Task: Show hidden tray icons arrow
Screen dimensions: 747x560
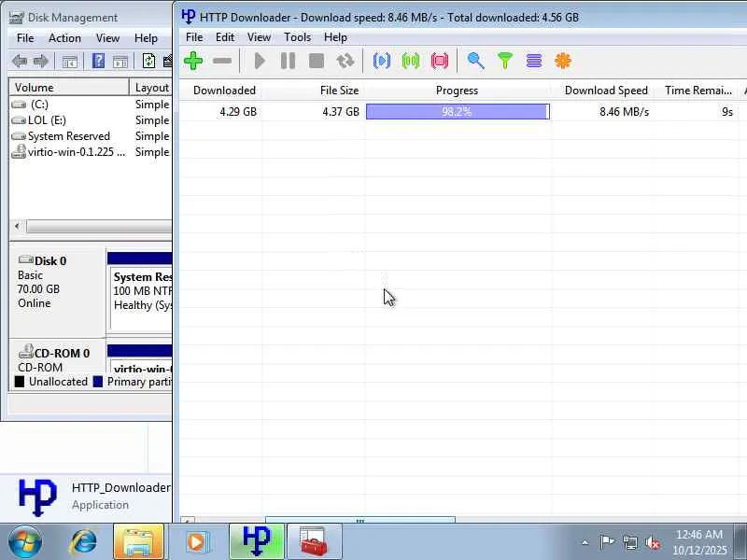Action: [x=585, y=542]
